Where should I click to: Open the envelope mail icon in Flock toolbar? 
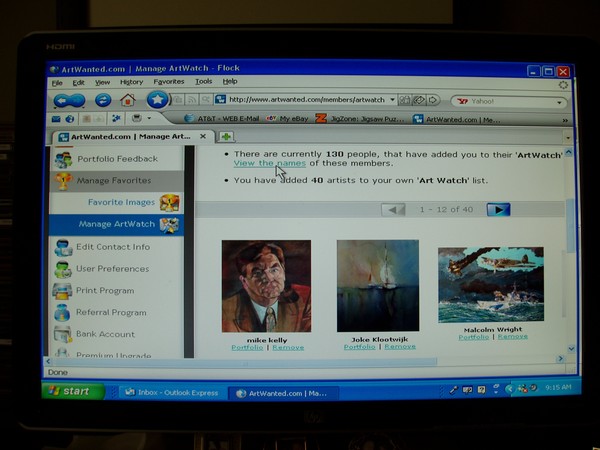point(56,119)
